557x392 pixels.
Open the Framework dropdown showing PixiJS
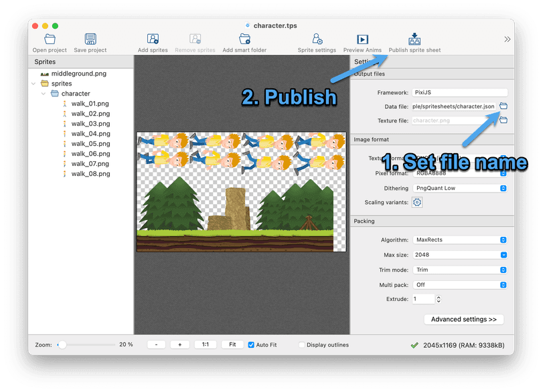tap(459, 92)
